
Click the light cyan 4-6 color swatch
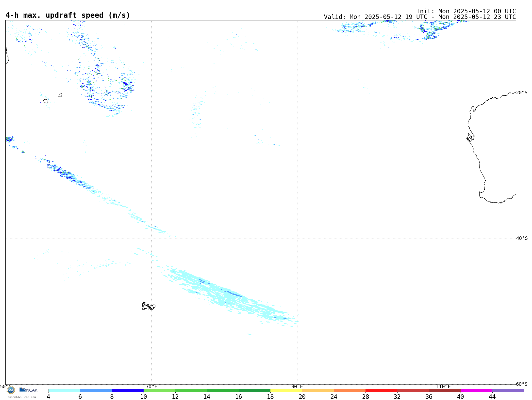click(64, 391)
